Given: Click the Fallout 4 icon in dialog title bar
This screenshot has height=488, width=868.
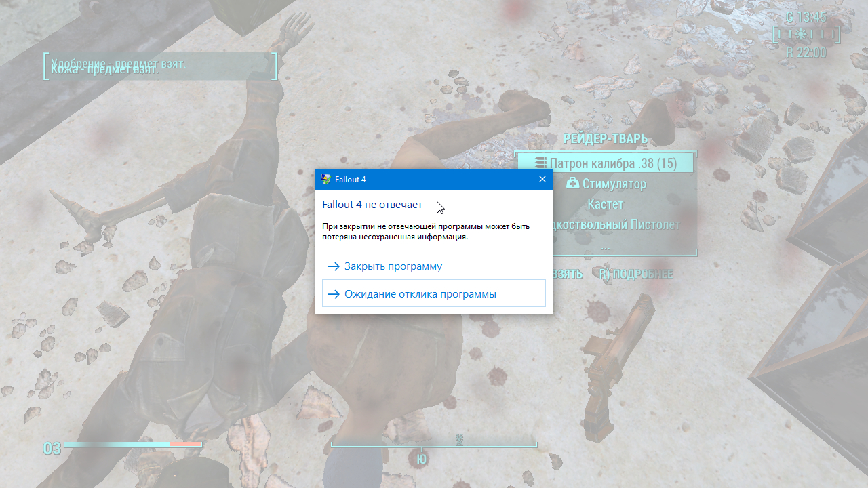Looking at the screenshot, I should (x=325, y=179).
